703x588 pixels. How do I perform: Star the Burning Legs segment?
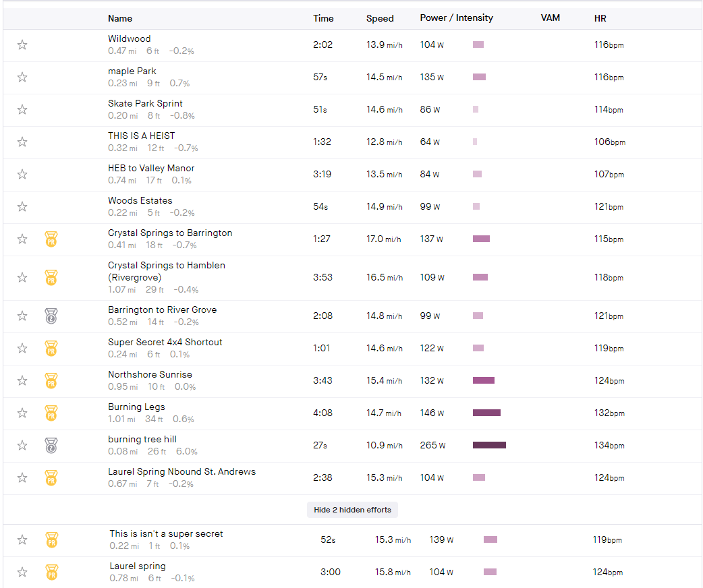[x=22, y=413]
